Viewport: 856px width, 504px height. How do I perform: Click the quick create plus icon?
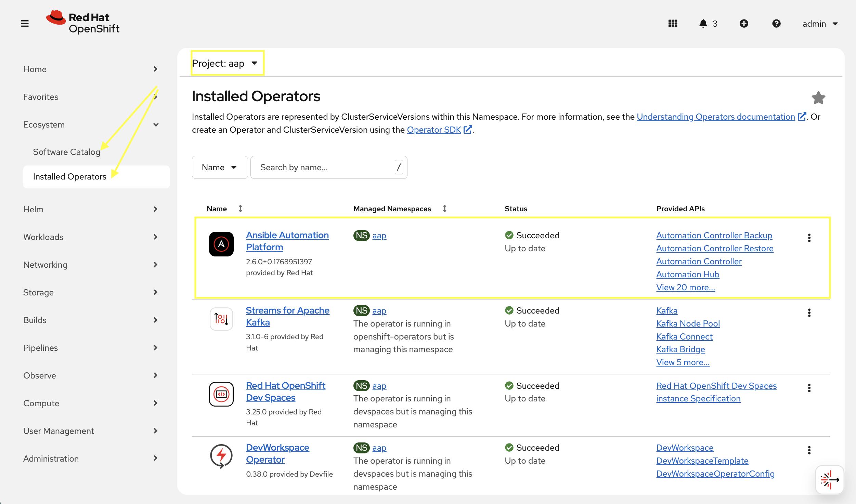click(744, 23)
